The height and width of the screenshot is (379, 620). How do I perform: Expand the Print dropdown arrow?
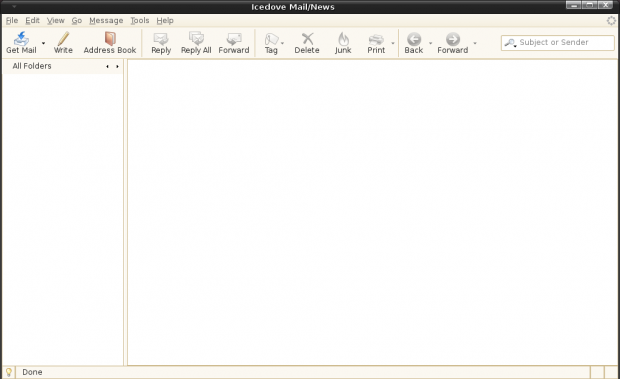pyautogui.click(x=393, y=43)
